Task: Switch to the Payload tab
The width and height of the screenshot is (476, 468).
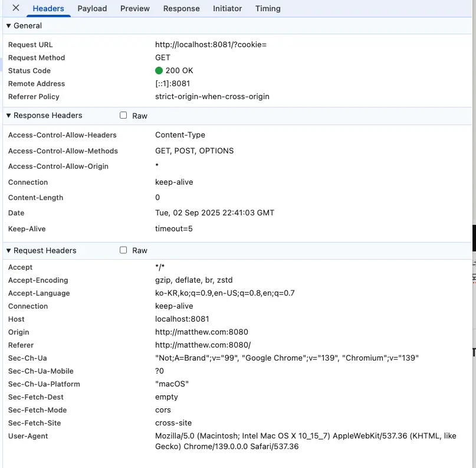Action: [x=92, y=9]
